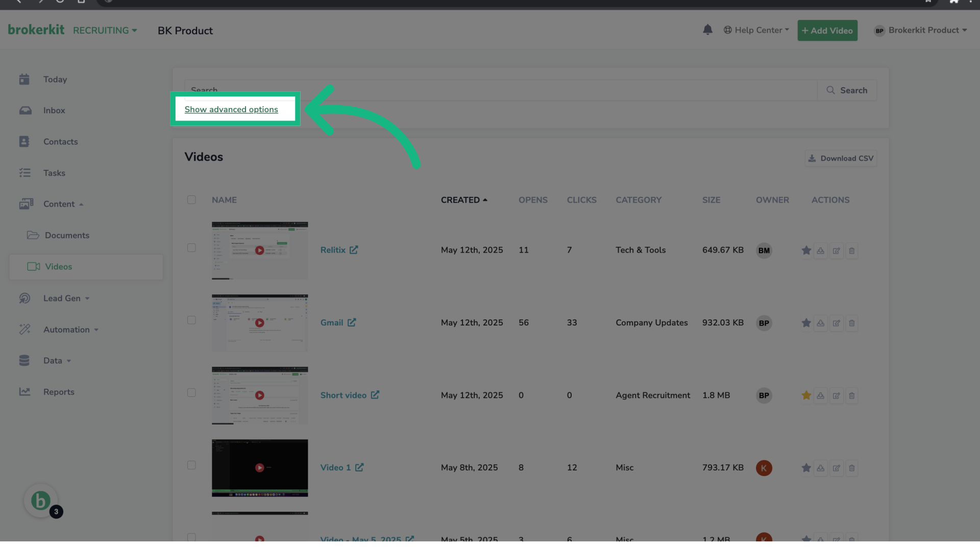Sort videos by CREATED column

[464, 200]
